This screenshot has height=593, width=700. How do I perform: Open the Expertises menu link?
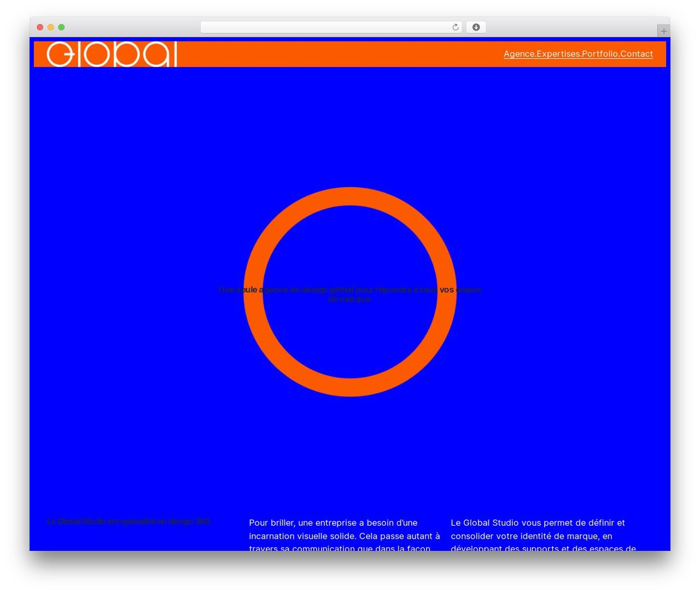click(x=558, y=54)
